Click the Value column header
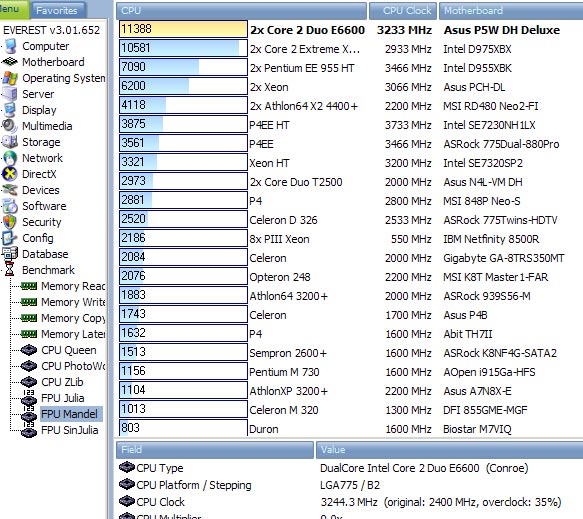The image size is (583, 519). click(450, 450)
